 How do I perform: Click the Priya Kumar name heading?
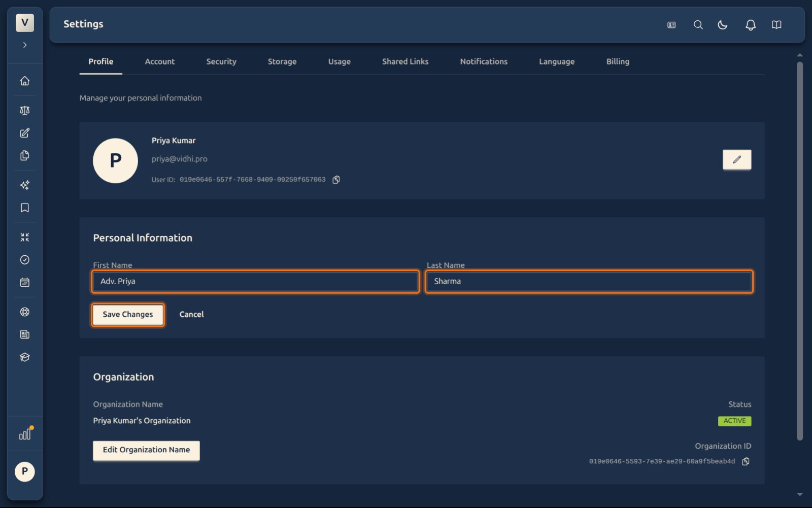174,141
